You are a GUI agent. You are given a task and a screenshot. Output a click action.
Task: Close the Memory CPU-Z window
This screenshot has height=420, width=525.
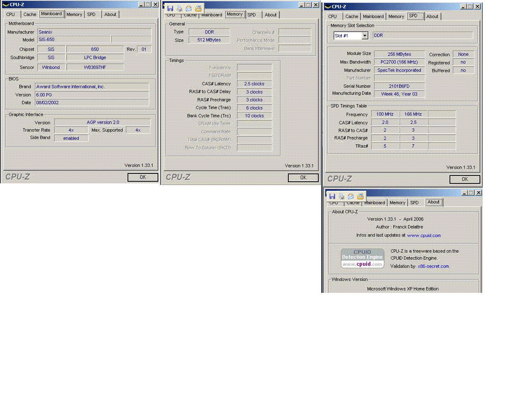(x=315, y=5)
